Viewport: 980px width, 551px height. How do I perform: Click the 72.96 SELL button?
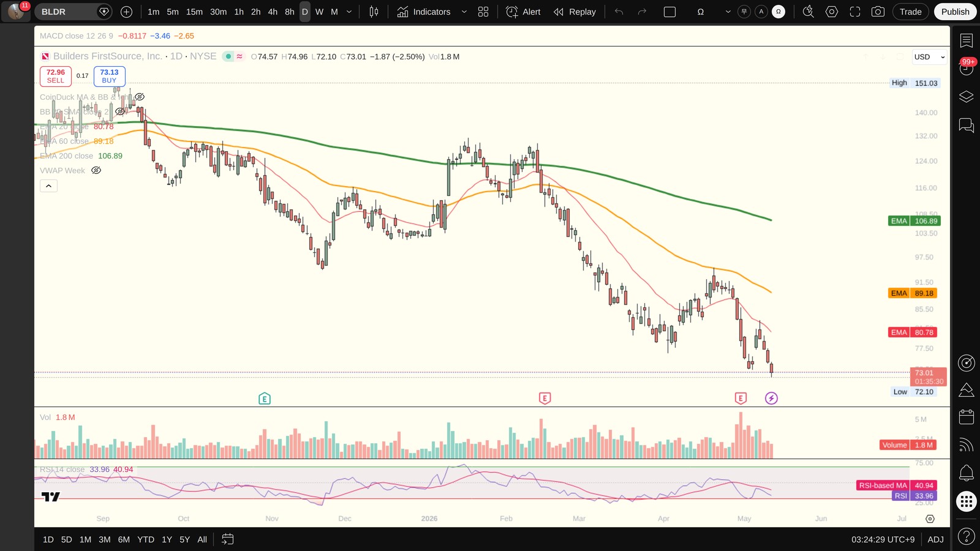(56, 76)
